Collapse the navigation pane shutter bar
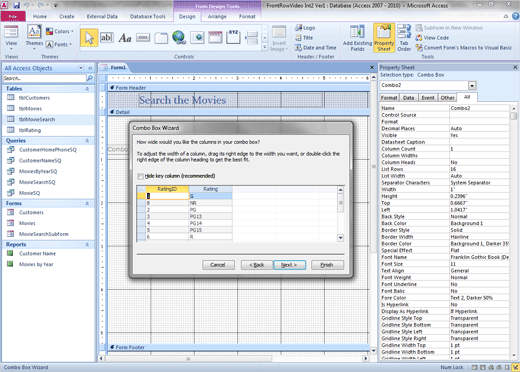The width and height of the screenshot is (520, 372). coord(90,68)
